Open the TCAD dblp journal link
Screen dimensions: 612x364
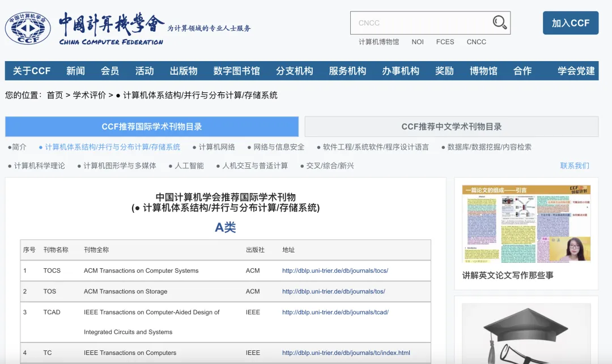point(335,312)
